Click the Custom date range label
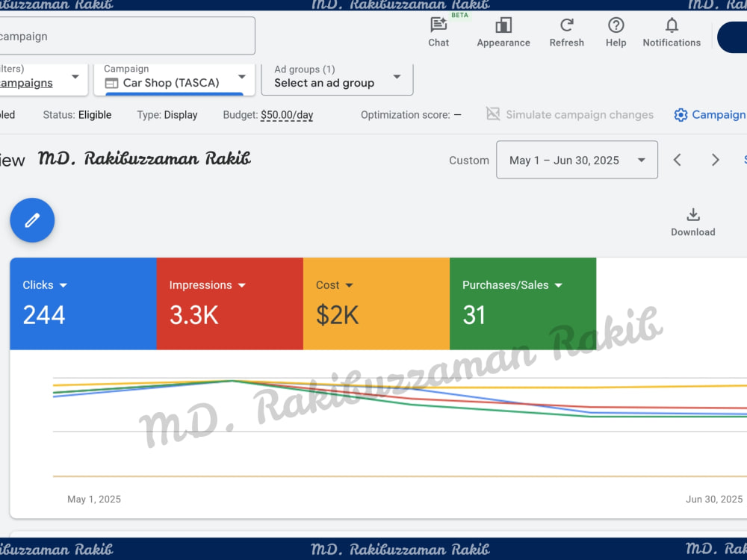This screenshot has width=747, height=560. coord(469,161)
